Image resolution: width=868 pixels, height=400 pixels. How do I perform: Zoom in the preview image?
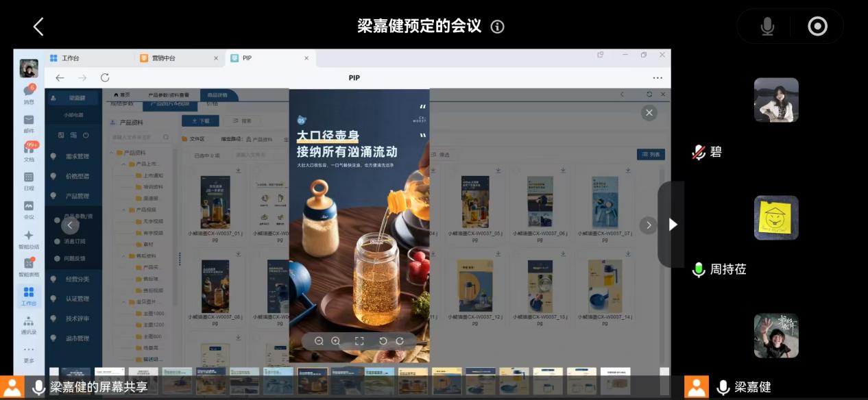[335, 341]
